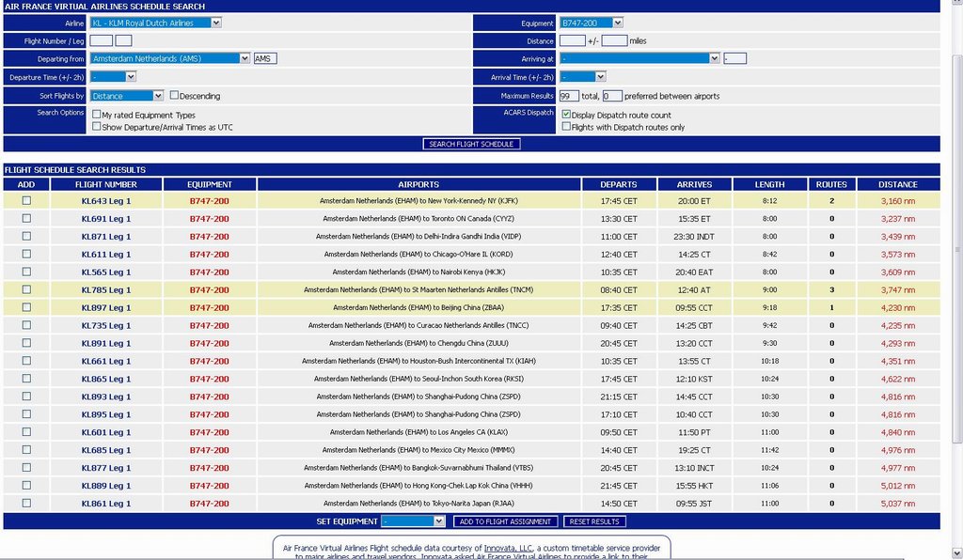This screenshot has width=963, height=560.
Task: Toggle Show Departure/Arrival Times as UTC
Action: pos(96,126)
